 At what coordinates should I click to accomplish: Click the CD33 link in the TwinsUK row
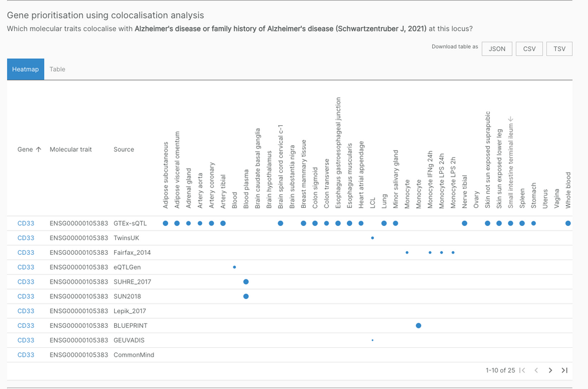(x=26, y=238)
